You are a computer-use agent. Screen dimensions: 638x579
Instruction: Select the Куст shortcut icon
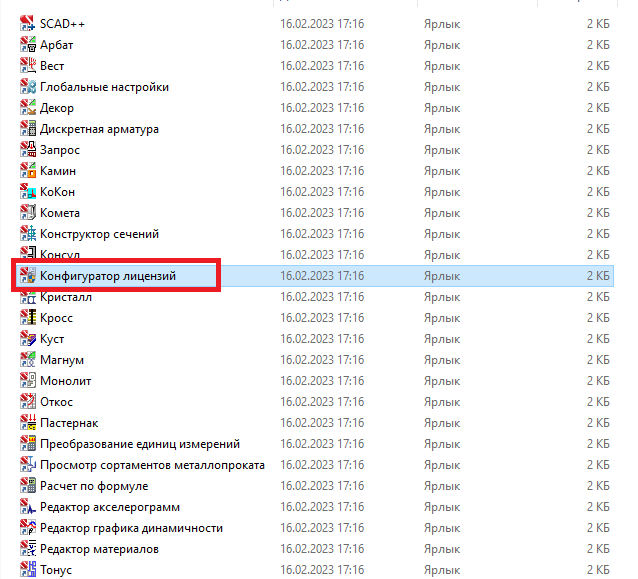pos(28,339)
